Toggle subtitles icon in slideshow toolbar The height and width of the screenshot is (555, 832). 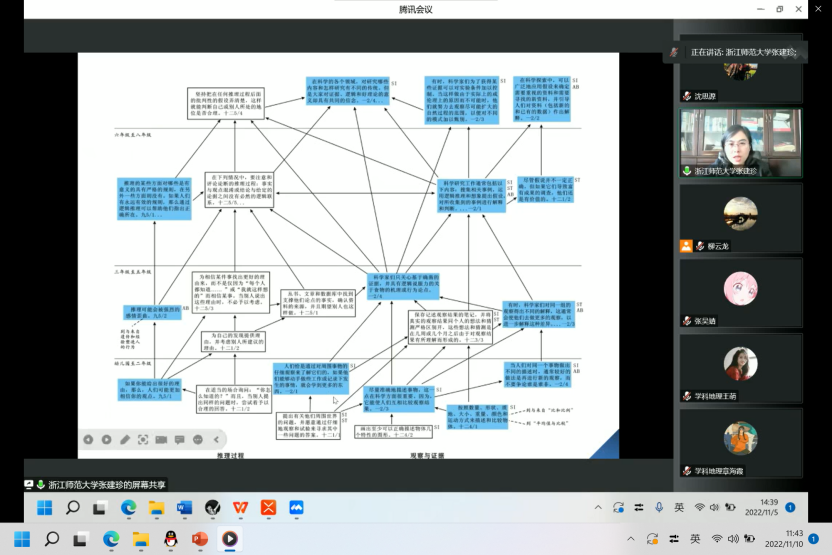[179, 439]
